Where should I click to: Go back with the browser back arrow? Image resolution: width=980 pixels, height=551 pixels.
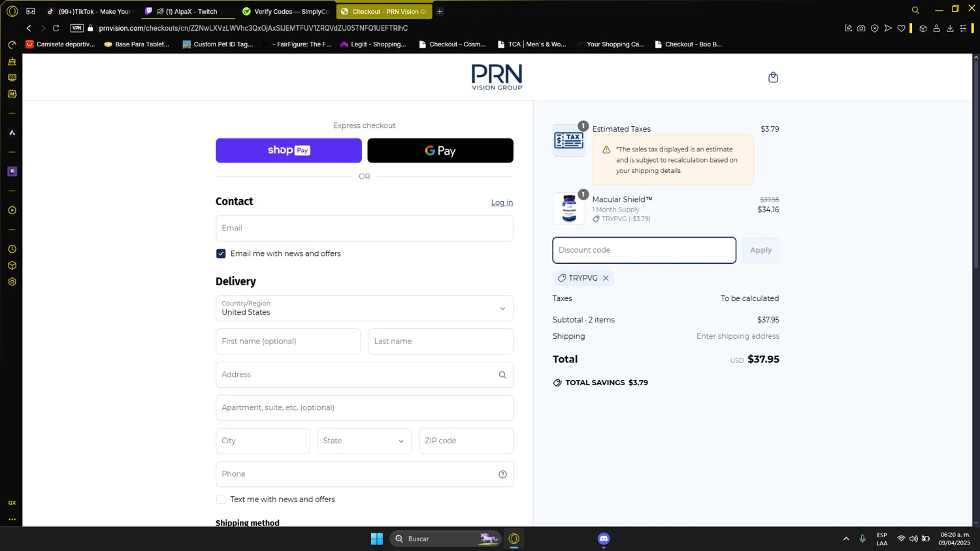tap(29, 28)
